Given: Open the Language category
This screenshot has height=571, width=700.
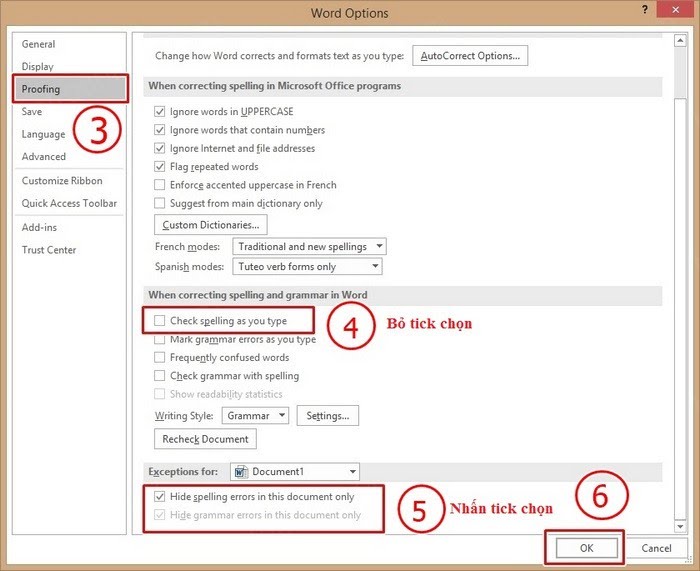Looking at the screenshot, I should [43, 134].
